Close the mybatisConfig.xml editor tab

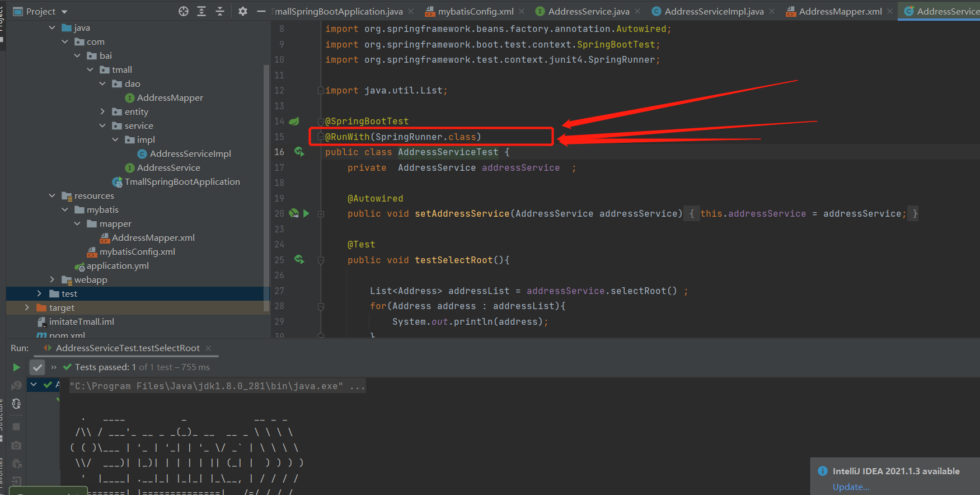(x=522, y=11)
